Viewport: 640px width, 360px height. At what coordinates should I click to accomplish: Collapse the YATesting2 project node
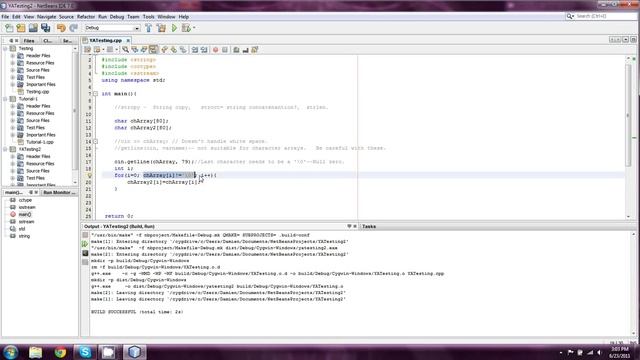[5, 149]
